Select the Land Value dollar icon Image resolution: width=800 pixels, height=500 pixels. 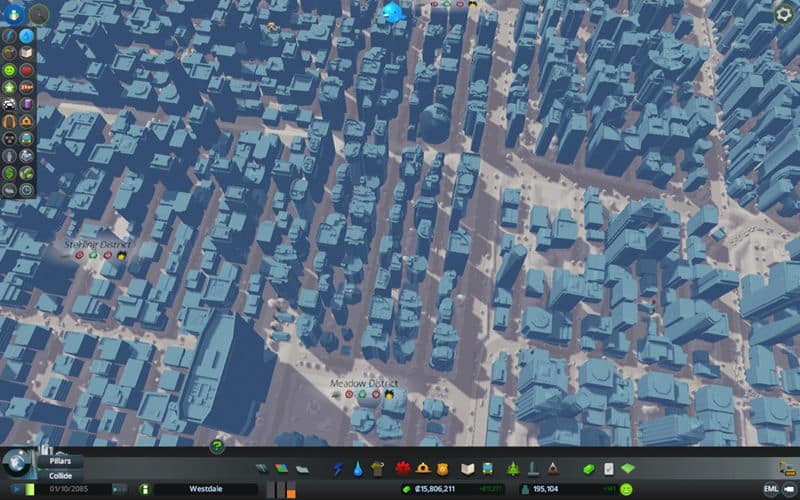pos(10,173)
